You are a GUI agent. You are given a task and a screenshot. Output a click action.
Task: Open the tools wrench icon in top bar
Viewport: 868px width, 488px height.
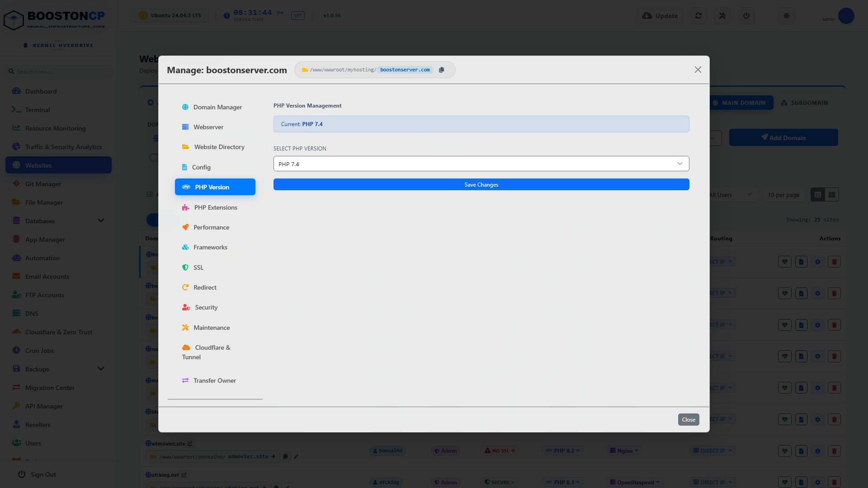pos(722,16)
